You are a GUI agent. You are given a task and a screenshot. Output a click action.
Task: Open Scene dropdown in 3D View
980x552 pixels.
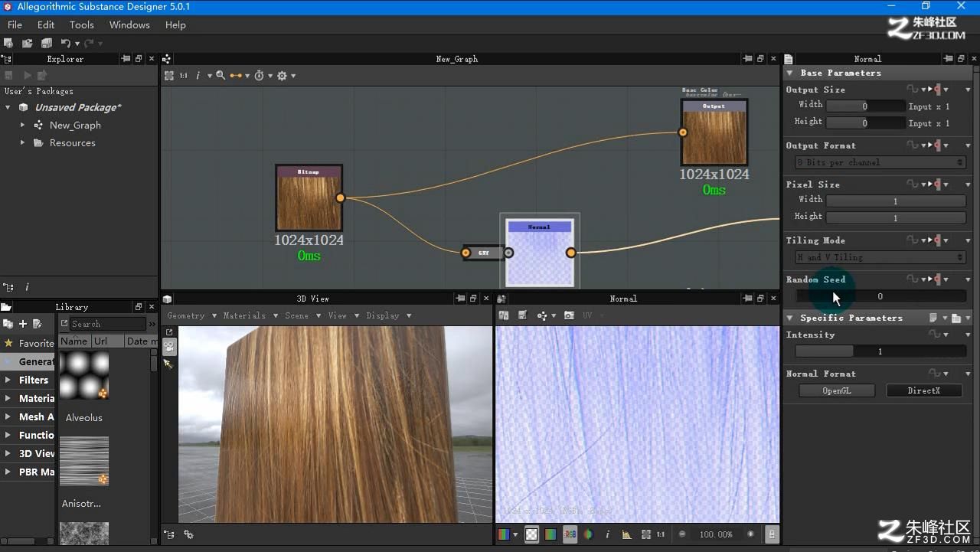click(x=302, y=315)
